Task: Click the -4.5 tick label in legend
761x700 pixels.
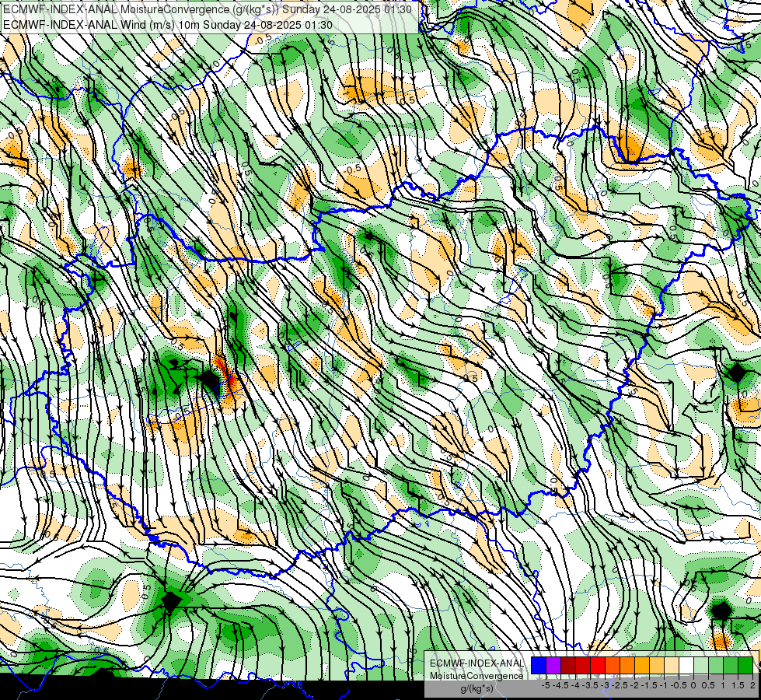Action: coord(560,685)
